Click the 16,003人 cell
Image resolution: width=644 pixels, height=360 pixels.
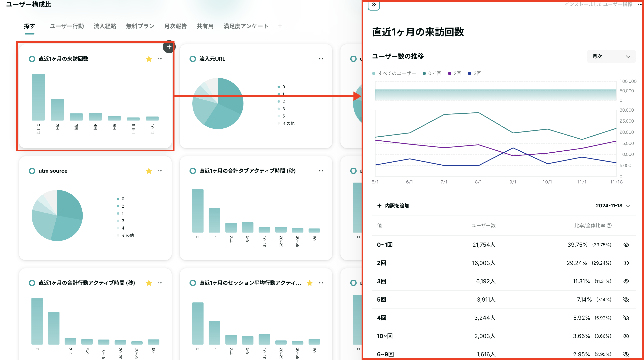(484, 263)
